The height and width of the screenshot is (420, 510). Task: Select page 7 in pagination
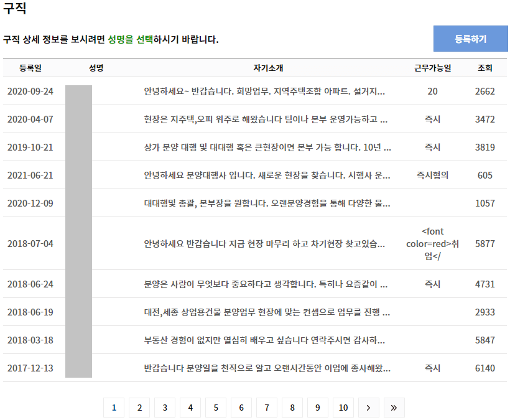(266, 408)
